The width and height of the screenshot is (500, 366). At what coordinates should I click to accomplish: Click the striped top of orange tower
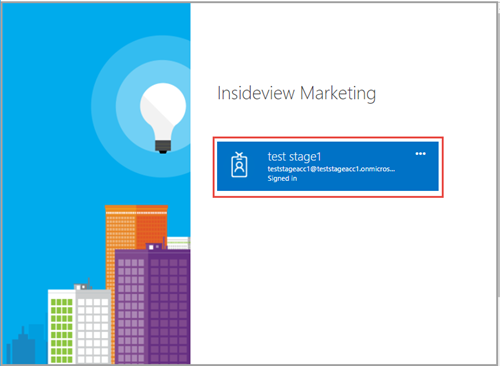click(x=136, y=209)
